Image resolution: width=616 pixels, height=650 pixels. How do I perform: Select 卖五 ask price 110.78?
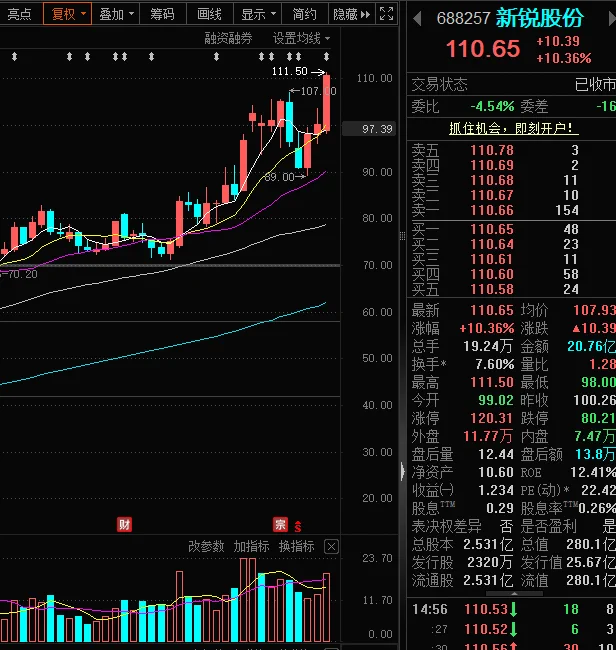coord(492,150)
